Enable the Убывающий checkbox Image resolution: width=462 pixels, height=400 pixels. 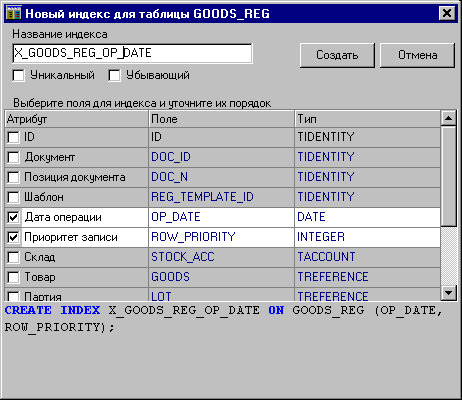point(114,75)
